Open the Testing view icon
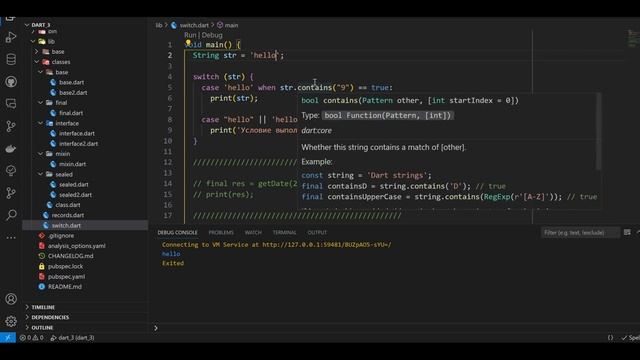Screen dimensions: 640x360 pyautogui.click(x=11, y=171)
